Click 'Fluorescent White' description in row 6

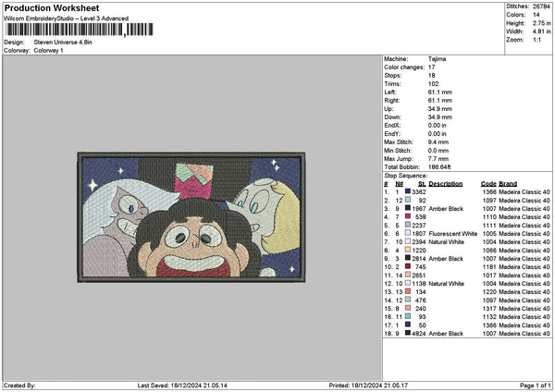tap(452, 234)
